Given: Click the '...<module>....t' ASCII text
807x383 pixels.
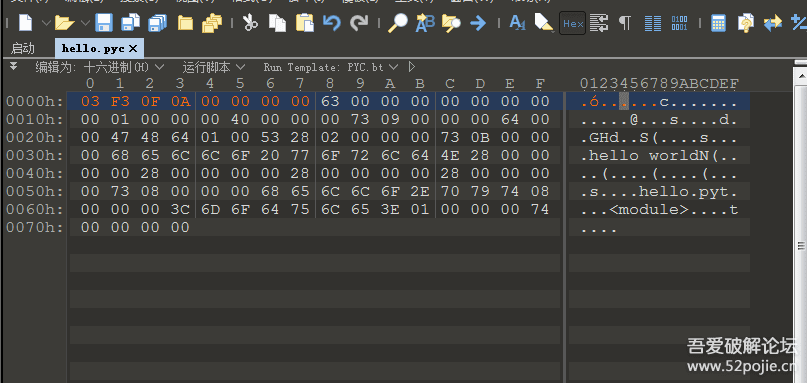Looking at the screenshot, I should coord(659,210).
